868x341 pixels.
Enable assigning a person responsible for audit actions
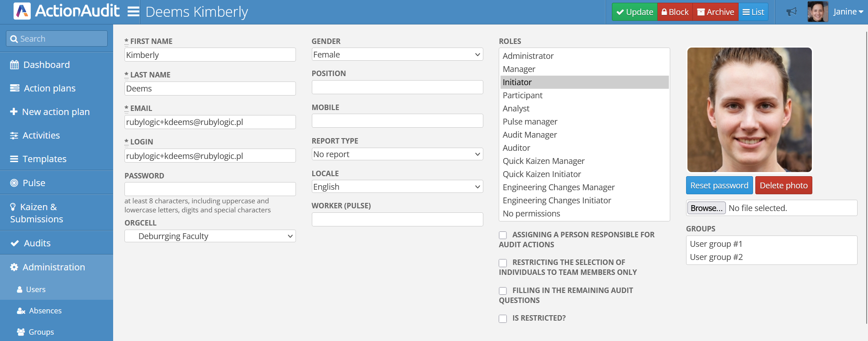[503, 235]
